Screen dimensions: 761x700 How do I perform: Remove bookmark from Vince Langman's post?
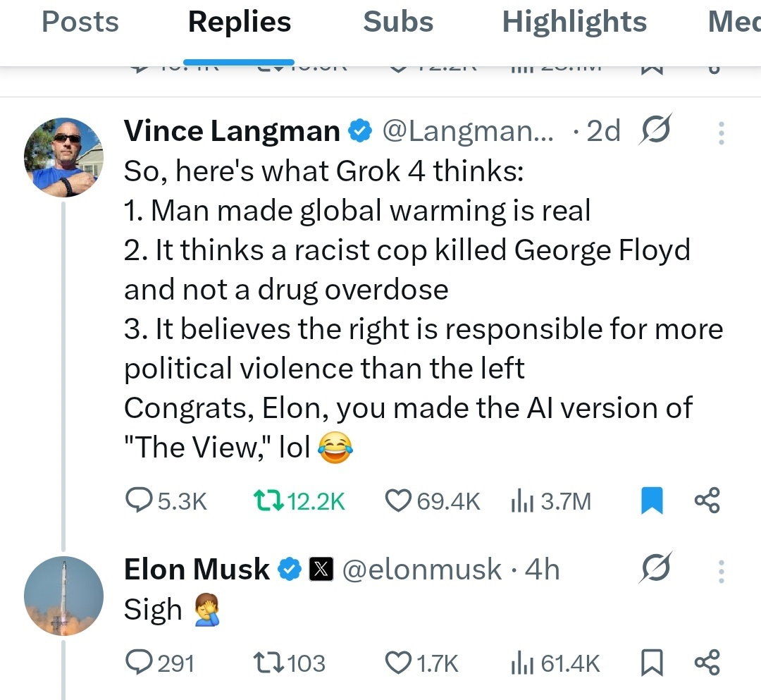tap(652, 501)
